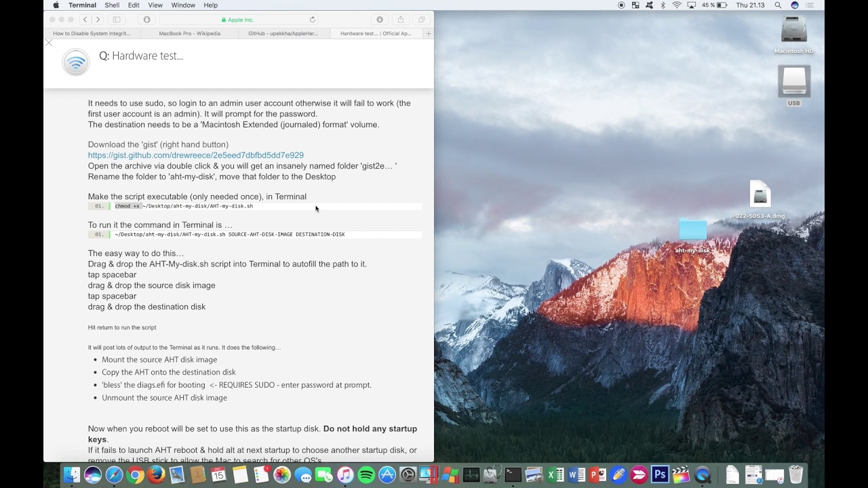Open a new Safari tab with plus
868x488 pixels.
pyautogui.click(x=428, y=33)
